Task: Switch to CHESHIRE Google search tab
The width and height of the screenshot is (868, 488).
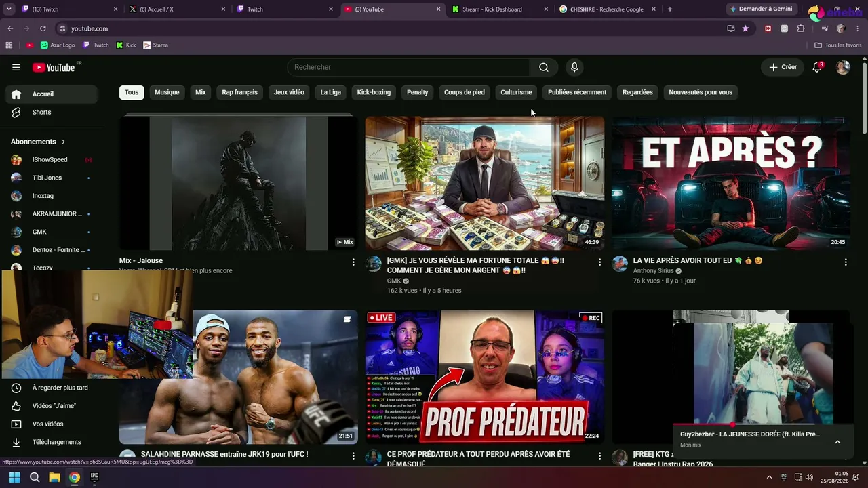Action: (x=608, y=9)
